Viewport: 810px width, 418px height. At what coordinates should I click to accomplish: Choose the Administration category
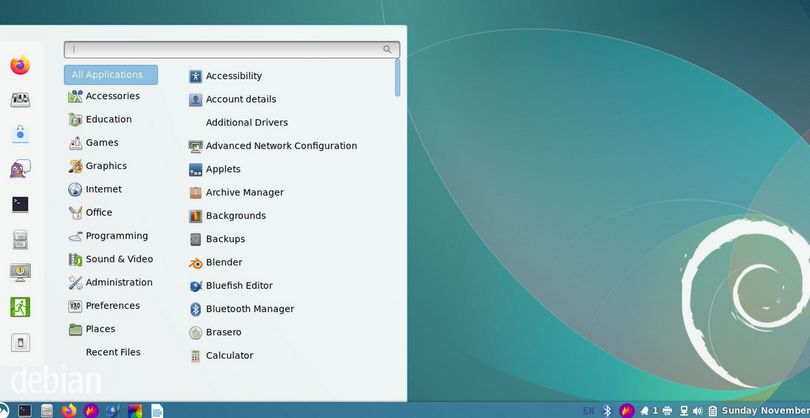[x=119, y=282]
